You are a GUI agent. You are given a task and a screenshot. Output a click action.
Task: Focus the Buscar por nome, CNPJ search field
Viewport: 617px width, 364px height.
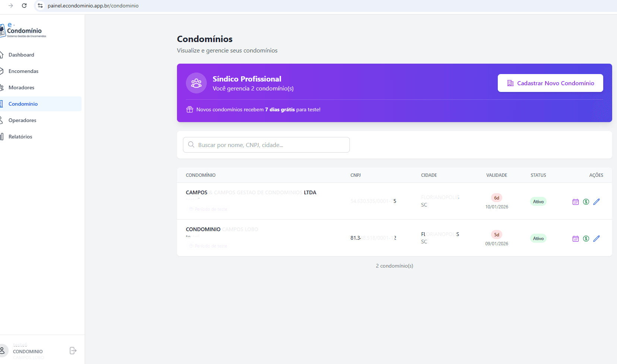tap(266, 145)
